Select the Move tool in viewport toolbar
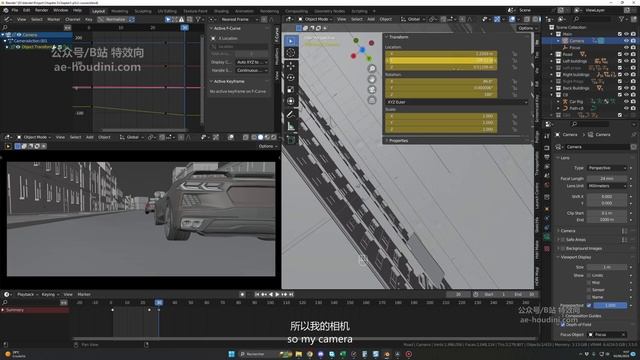640x360 pixels. pos(291,66)
